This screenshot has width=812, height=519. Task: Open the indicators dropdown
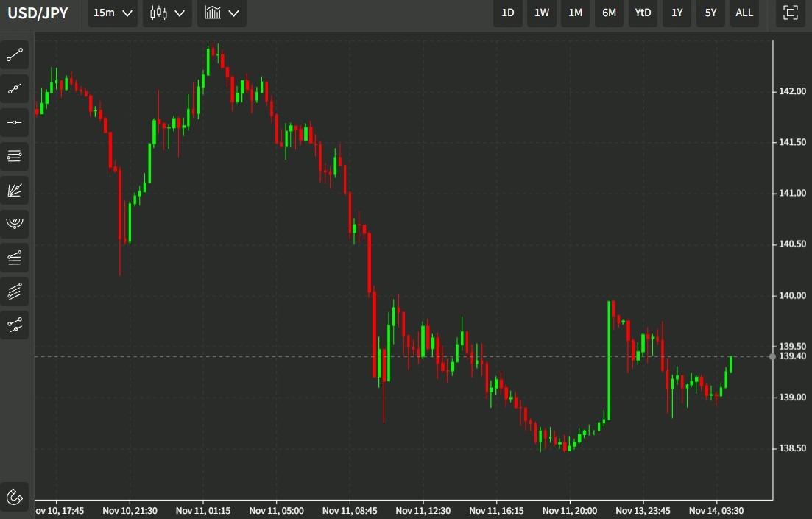pos(222,13)
